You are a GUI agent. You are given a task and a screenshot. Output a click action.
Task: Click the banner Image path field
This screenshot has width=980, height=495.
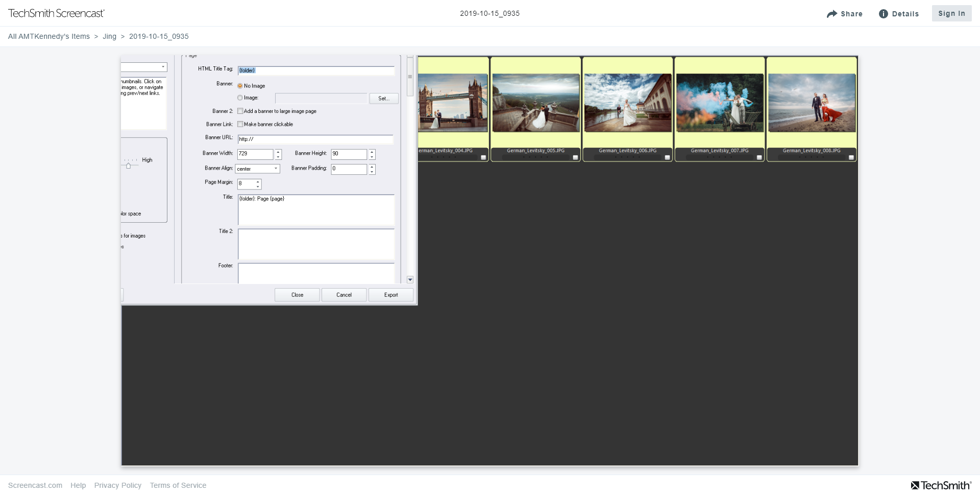click(x=321, y=98)
